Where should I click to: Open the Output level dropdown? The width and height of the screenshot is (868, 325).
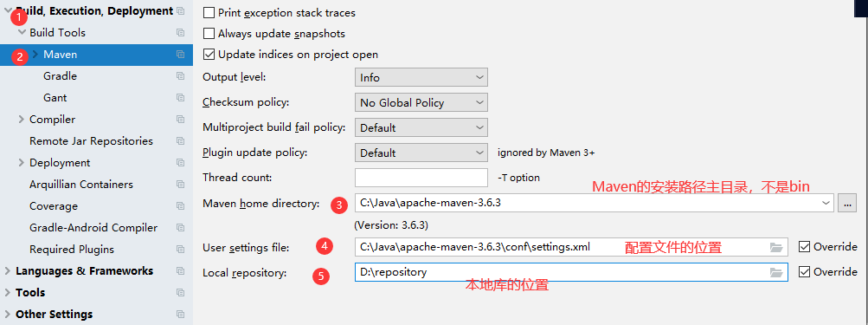(x=421, y=77)
